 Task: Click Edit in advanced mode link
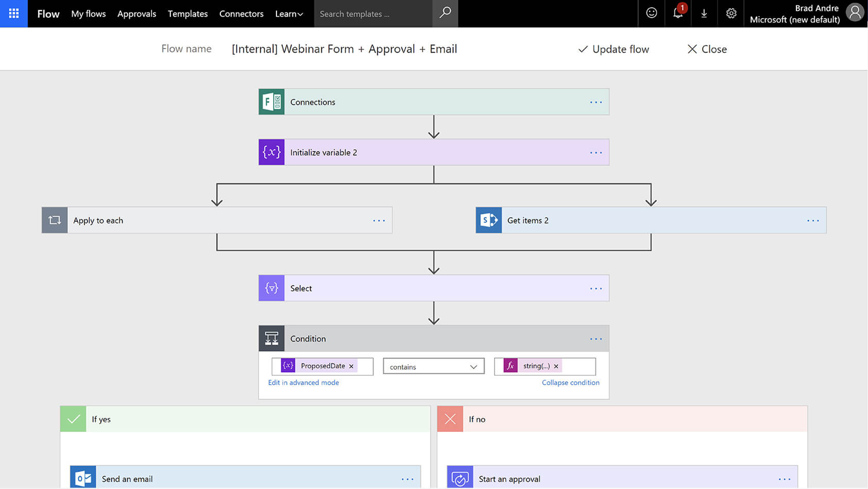pos(303,383)
